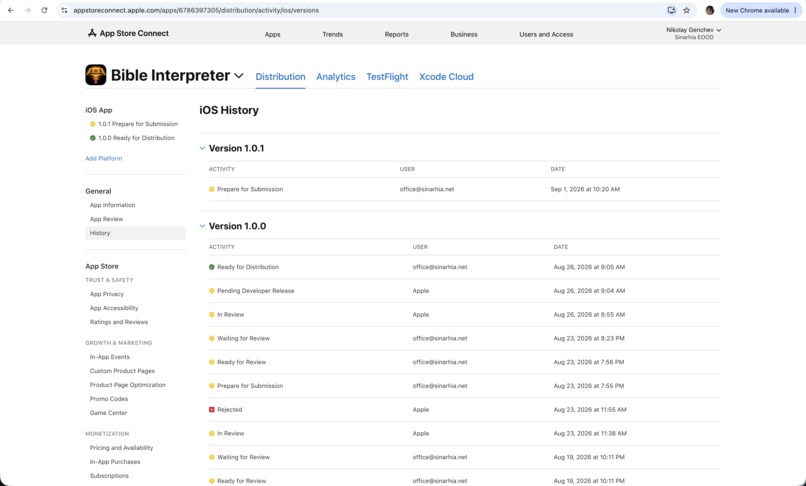Open the Nikolay Genchev account menu

tap(693, 33)
